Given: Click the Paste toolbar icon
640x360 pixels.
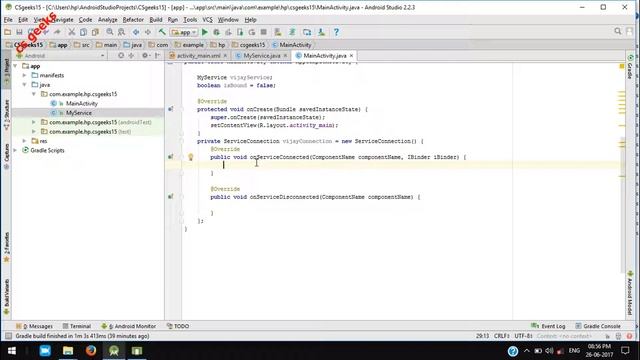Looking at the screenshot, I should (95, 32).
